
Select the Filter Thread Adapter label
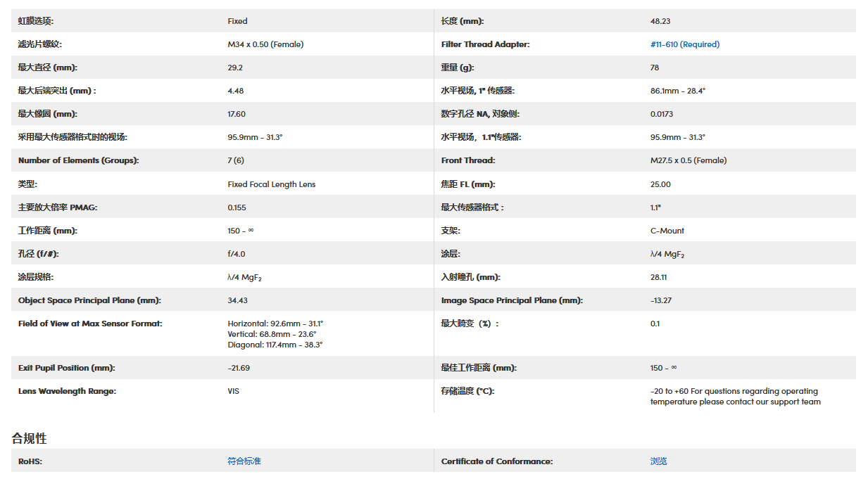(485, 44)
